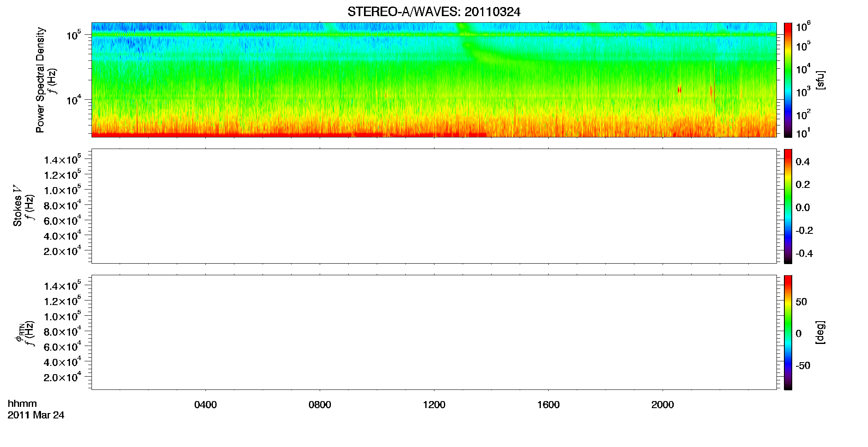Click the [deg] unit label of bottom colorbar

pyautogui.click(x=820, y=332)
